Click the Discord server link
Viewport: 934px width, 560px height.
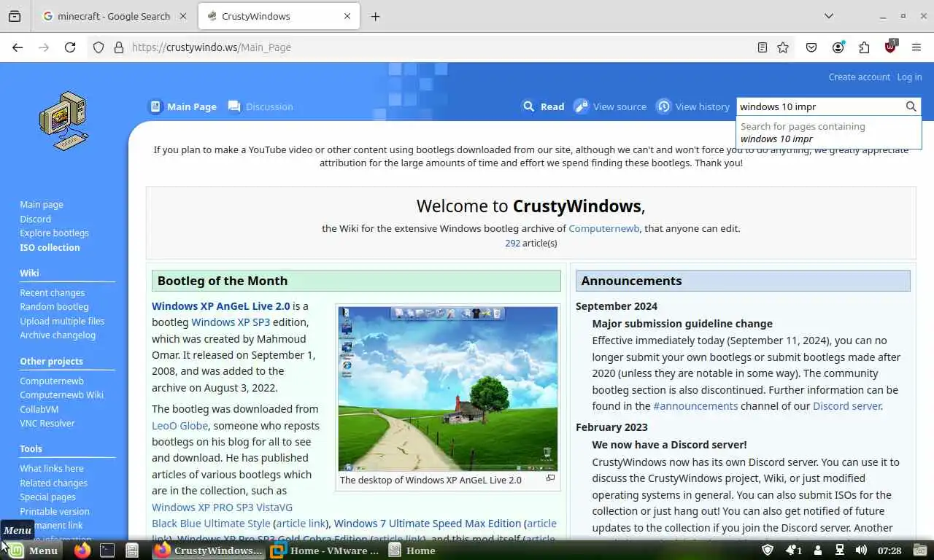(x=846, y=406)
